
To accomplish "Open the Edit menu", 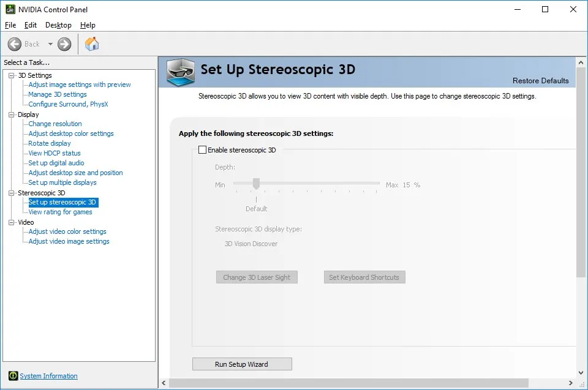I will [31, 25].
